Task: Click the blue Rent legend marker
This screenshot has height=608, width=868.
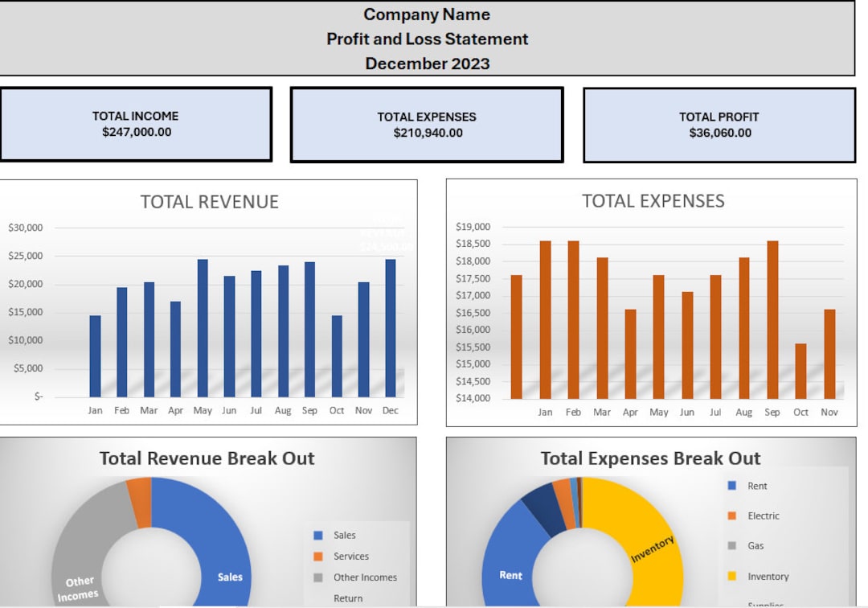Action: pyautogui.click(x=733, y=486)
